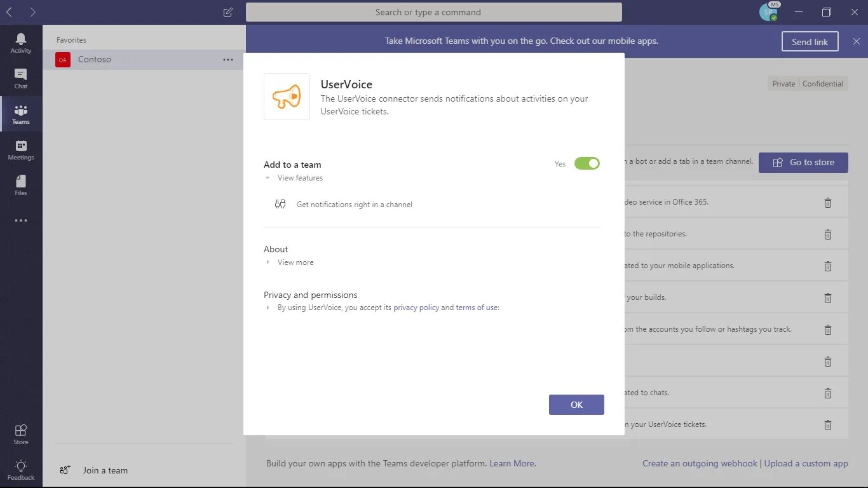Click the Search or type a command box
The height and width of the screenshot is (488, 868).
[x=434, y=12]
